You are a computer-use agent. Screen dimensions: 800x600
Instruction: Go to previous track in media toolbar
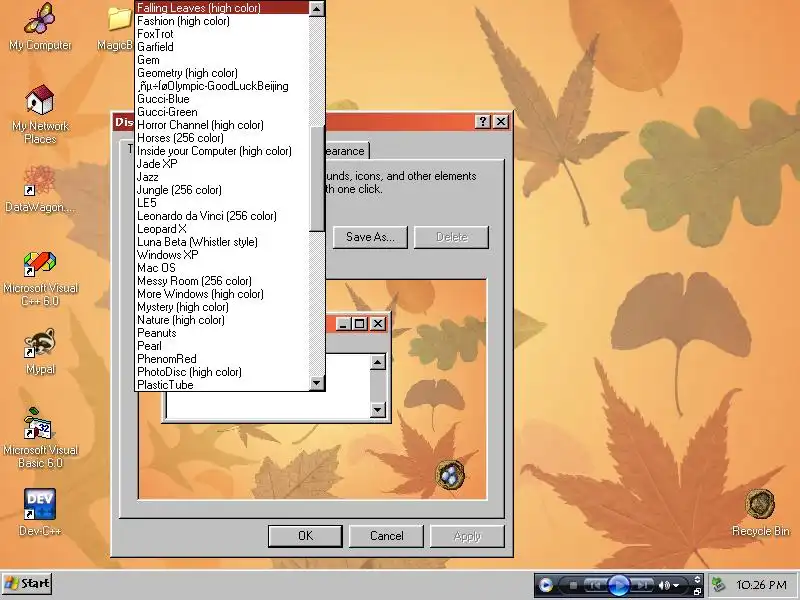coord(594,585)
